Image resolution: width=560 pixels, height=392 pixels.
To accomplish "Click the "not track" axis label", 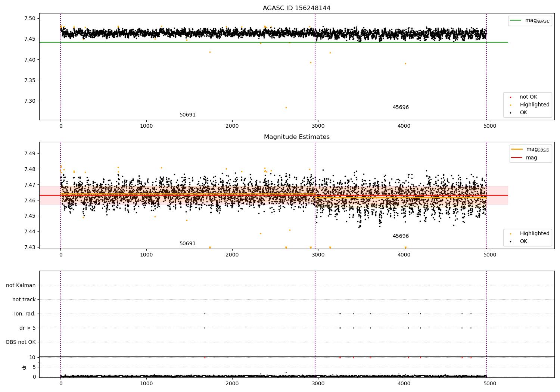I will [24, 300].
